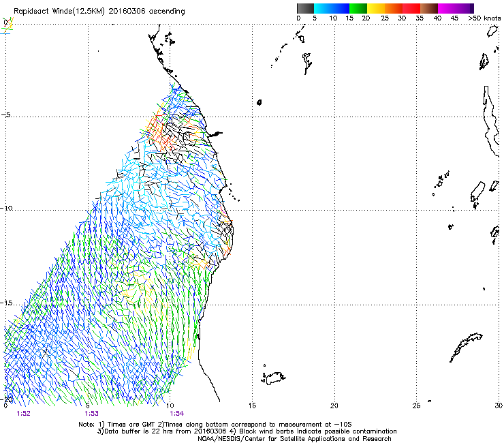Screen dimensions: 504x443
Task: Click the '15' longitude label on bottom axis
Action: tap(252, 406)
